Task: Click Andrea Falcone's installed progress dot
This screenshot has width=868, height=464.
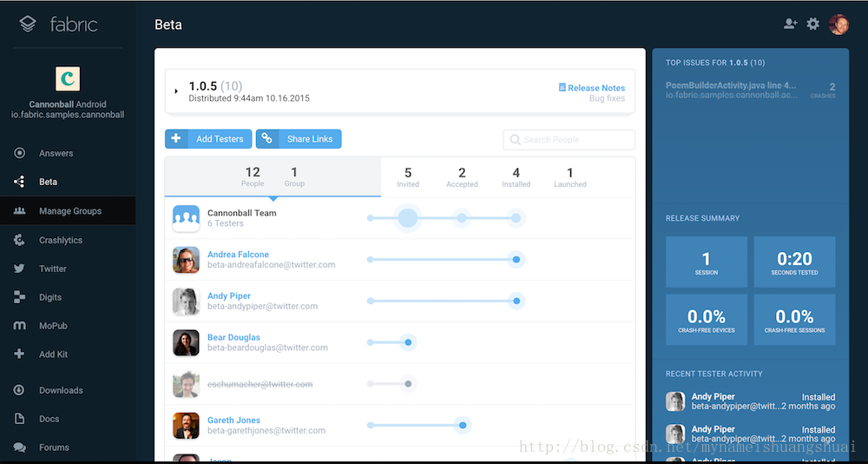Action: (x=516, y=260)
